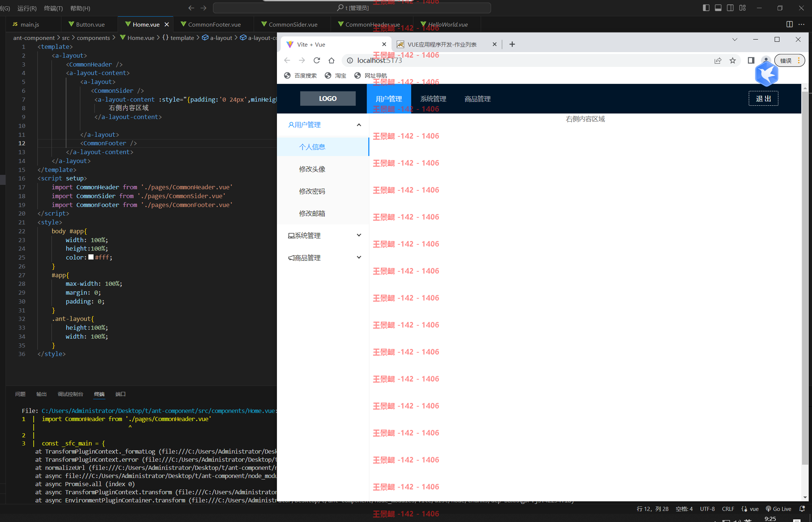The image size is (812, 522).
Task: Expand the 商品管理 sidebar submenu
Action: [x=323, y=258]
